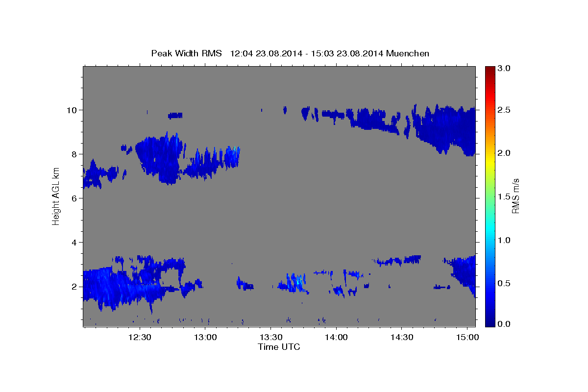Click the 13:30 time axis tick label
This screenshot has height=392, width=588.
[270, 338]
